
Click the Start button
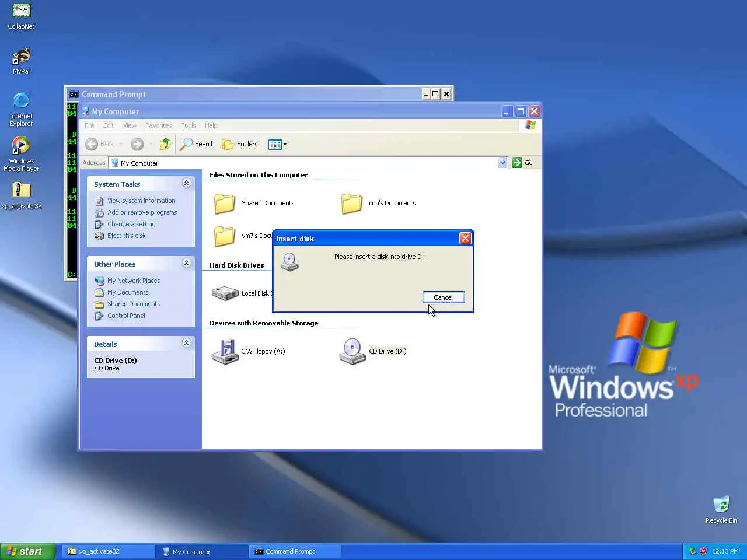pos(27,551)
